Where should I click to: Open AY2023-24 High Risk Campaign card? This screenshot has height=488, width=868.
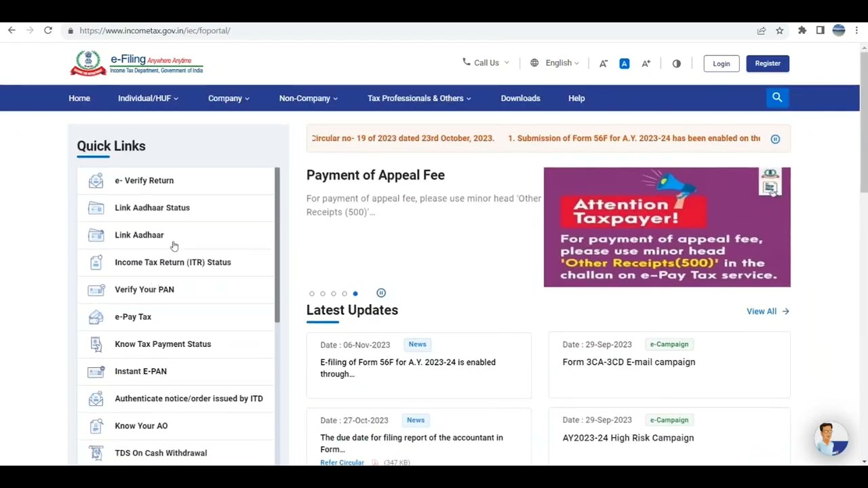pos(669,436)
